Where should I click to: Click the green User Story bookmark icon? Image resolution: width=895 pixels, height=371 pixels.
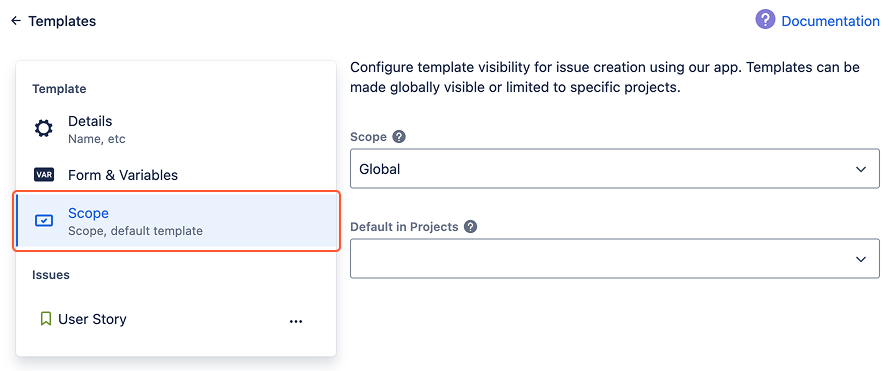tap(46, 318)
